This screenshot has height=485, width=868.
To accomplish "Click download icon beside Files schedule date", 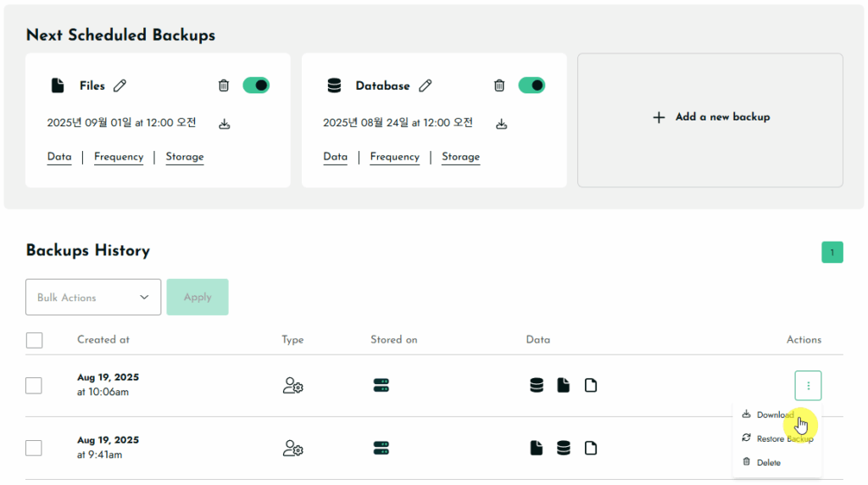I will click(225, 124).
